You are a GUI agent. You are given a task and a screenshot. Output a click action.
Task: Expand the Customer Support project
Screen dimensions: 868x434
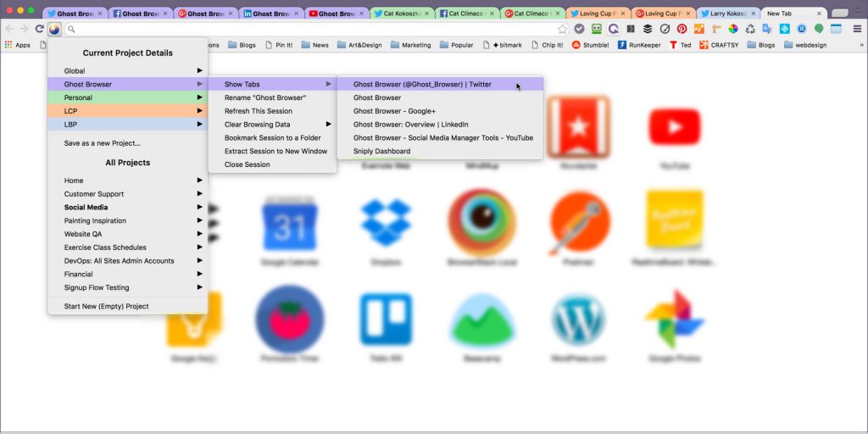tap(128, 194)
